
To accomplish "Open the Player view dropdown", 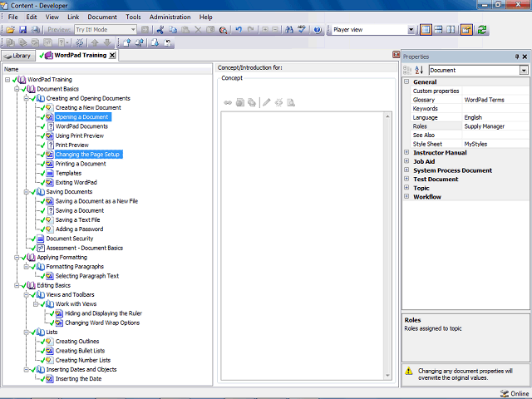I will point(411,30).
